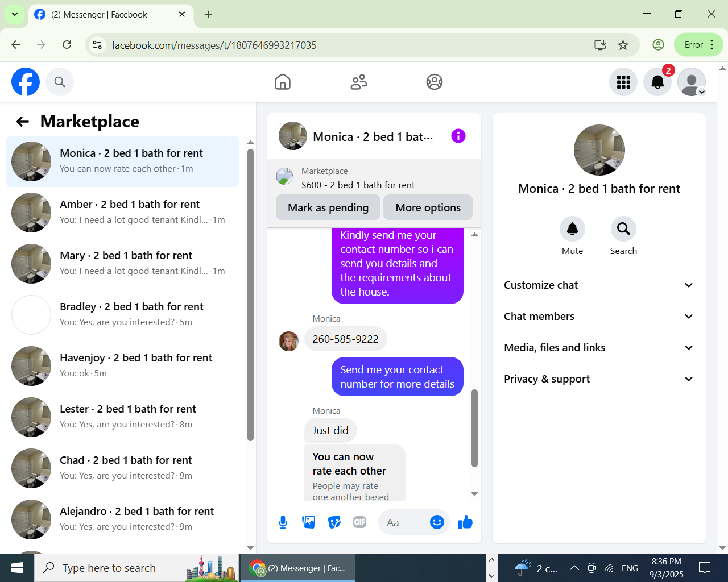Open Lester 2 bed 1 bath conversation
The image size is (728, 582).
tap(122, 417)
